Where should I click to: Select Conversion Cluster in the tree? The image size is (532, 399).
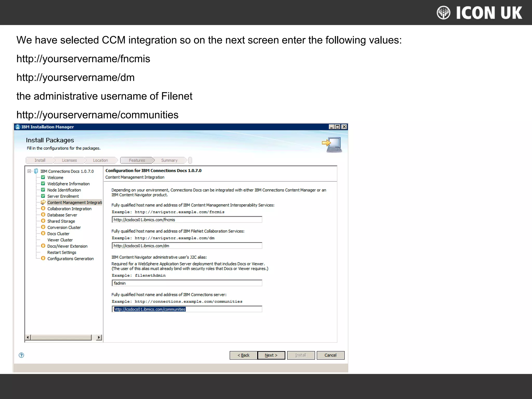[64, 227]
